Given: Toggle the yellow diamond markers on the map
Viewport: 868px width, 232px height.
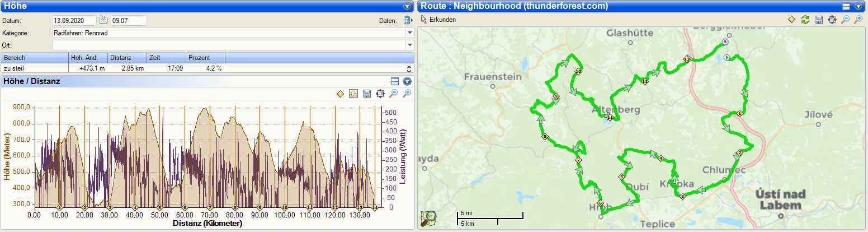Looking at the screenshot, I should coord(792,20).
